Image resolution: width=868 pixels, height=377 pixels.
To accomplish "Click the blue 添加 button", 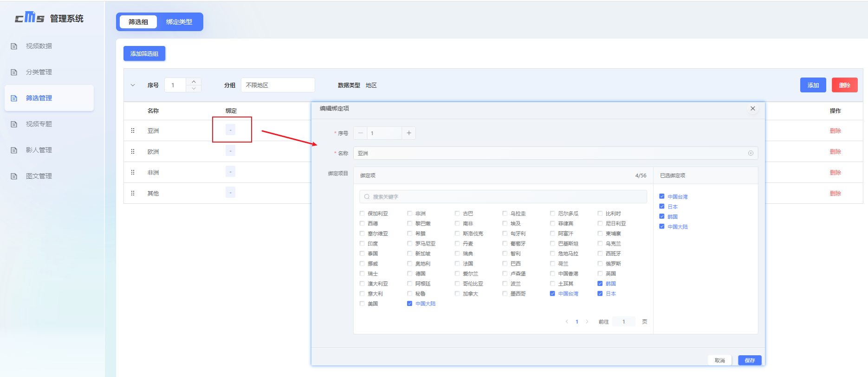I will [813, 85].
